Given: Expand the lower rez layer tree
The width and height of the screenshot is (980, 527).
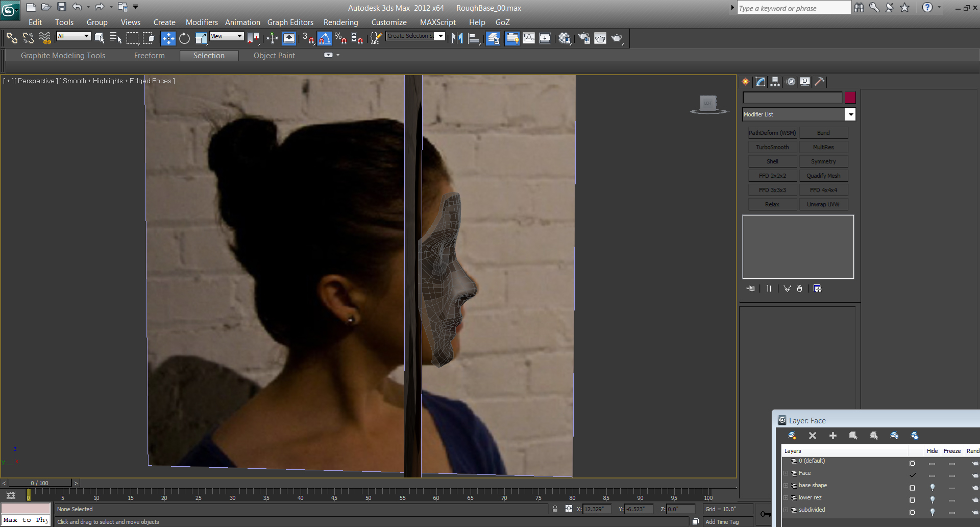Looking at the screenshot, I should click(786, 498).
